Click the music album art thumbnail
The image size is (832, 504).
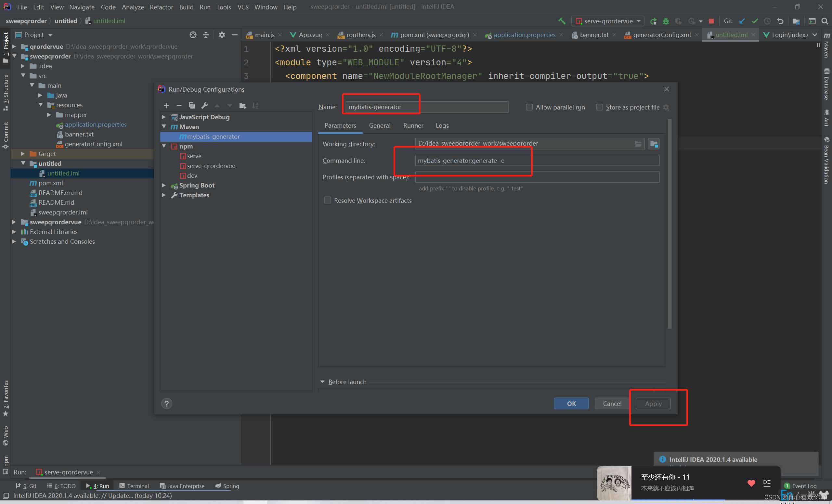pos(615,483)
